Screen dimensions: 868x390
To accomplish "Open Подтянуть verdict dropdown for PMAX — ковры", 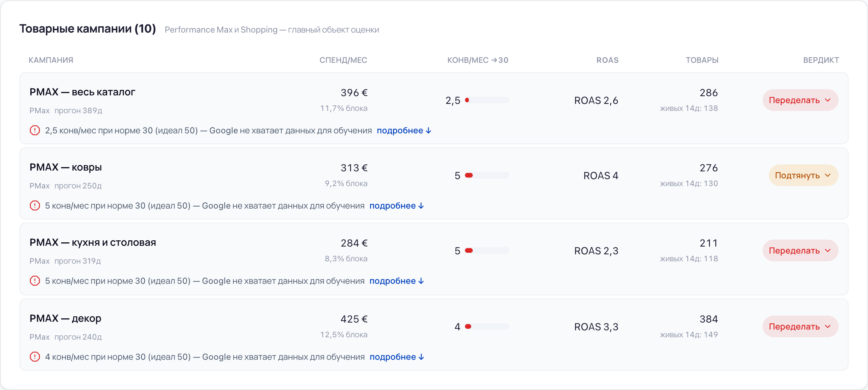I will (x=803, y=175).
